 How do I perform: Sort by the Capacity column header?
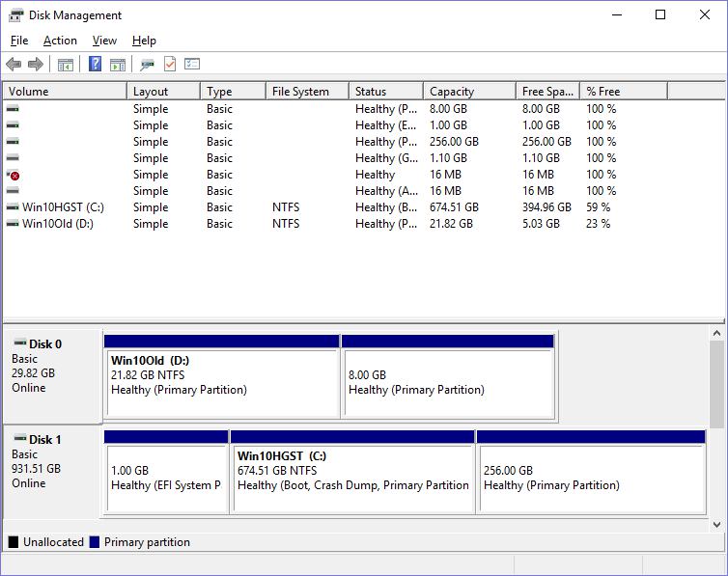[x=469, y=92]
